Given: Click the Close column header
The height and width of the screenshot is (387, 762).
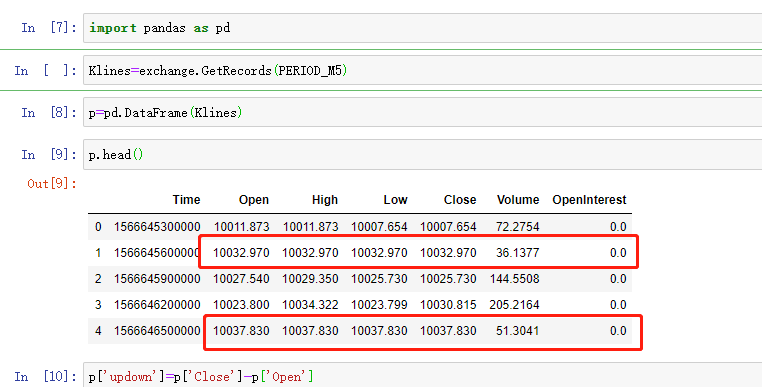Looking at the screenshot, I should (x=460, y=200).
